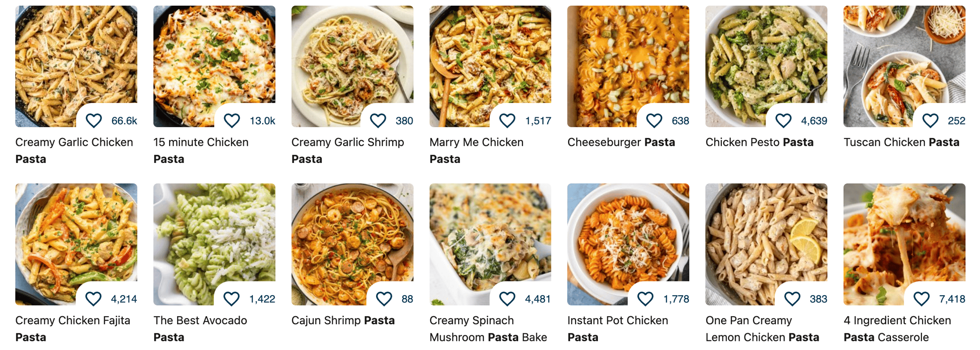Click heart icon on 15 minute Chicken Pasta
The image size is (980, 350).
tap(232, 120)
